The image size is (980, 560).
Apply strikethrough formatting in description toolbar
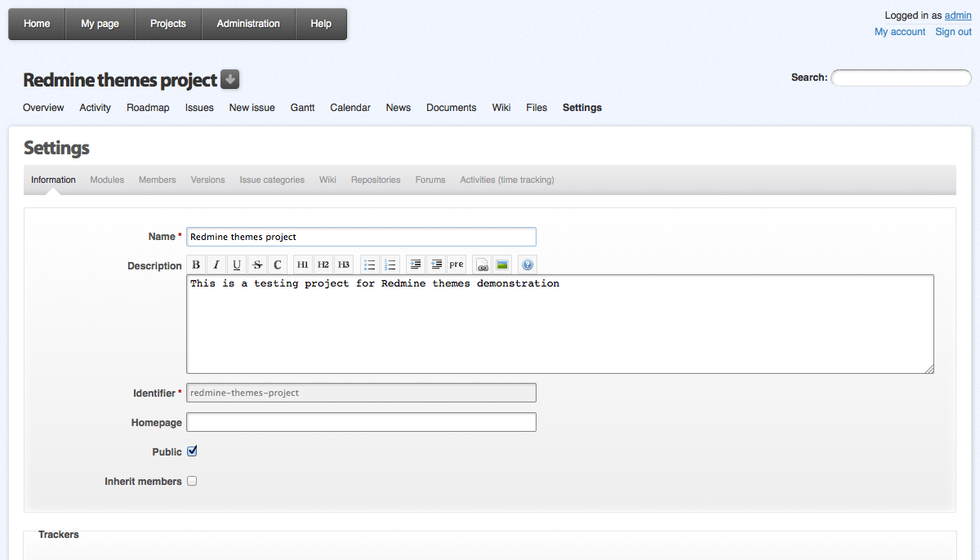257,264
